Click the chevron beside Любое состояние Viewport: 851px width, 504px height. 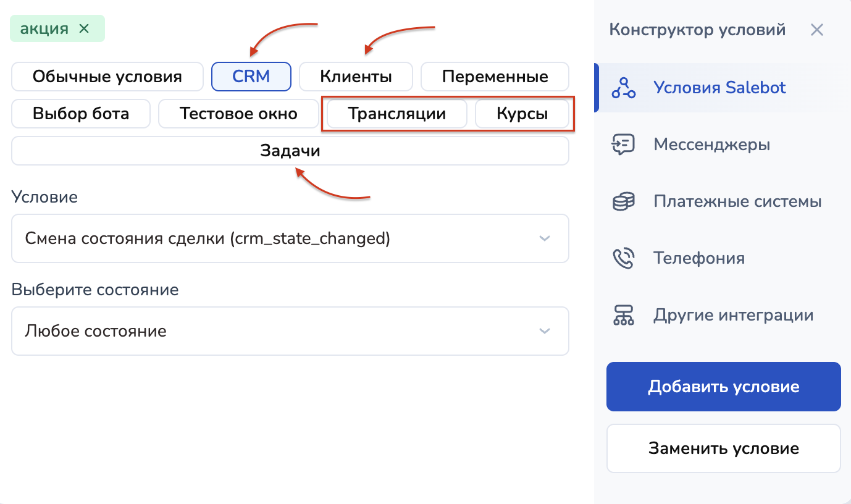(x=544, y=331)
